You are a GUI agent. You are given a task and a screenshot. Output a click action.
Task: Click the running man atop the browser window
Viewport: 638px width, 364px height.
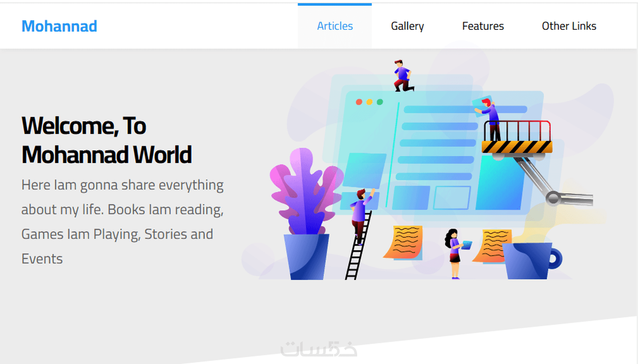pyautogui.click(x=401, y=75)
